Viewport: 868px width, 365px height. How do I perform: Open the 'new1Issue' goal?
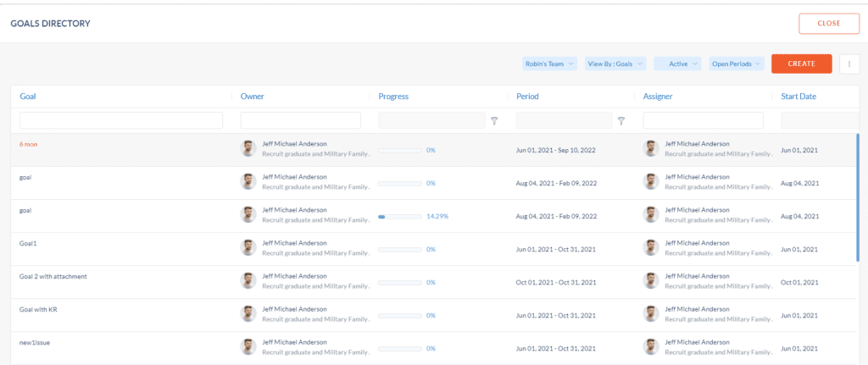click(35, 343)
